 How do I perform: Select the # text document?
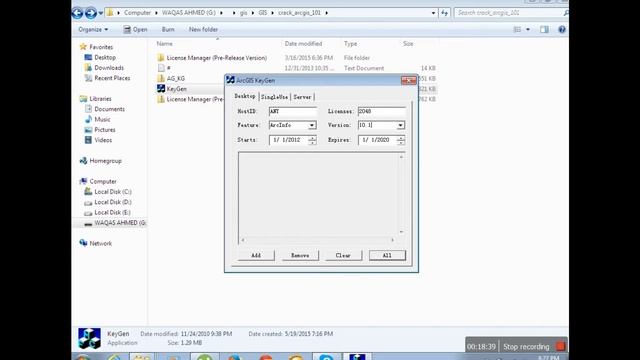(168, 68)
